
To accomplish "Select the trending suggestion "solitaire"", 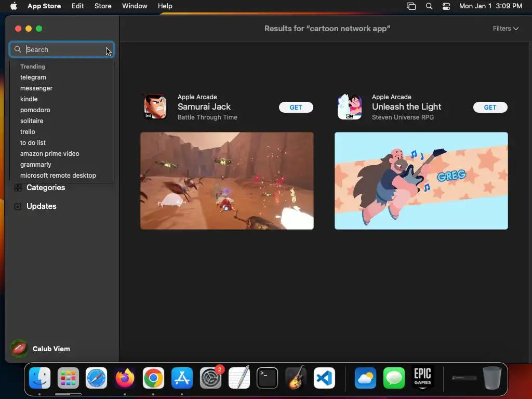I will tap(32, 121).
